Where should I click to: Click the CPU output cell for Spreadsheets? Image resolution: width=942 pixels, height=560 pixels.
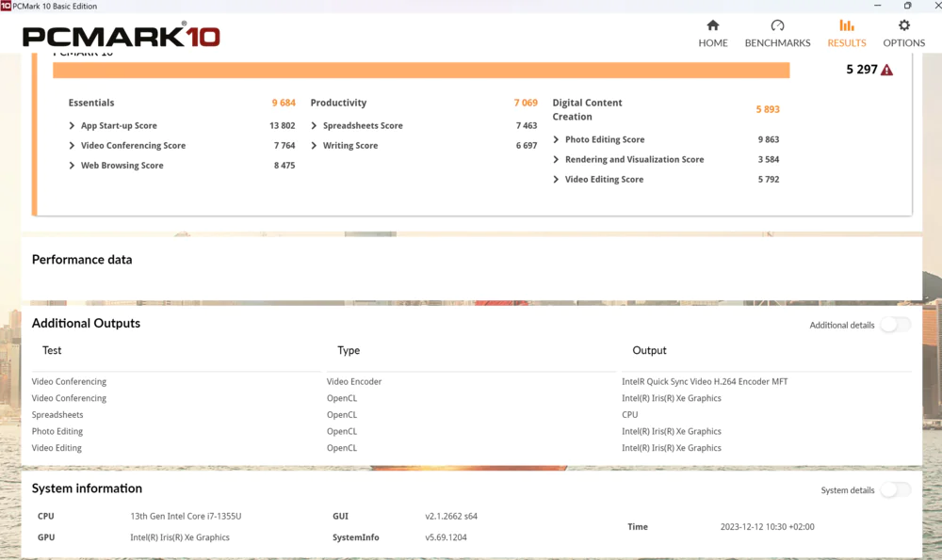[629, 415]
